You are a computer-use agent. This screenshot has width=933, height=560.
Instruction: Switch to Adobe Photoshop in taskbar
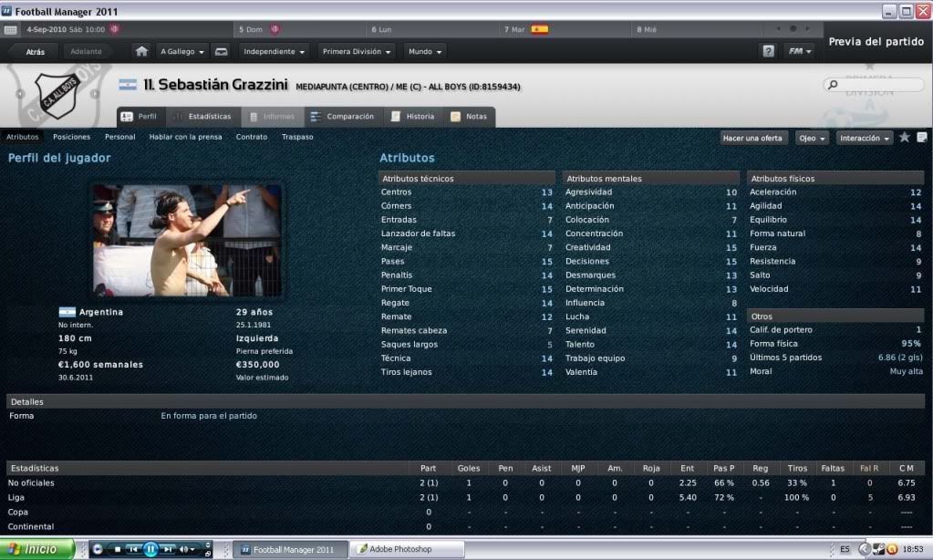pyautogui.click(x=407, y=549)
